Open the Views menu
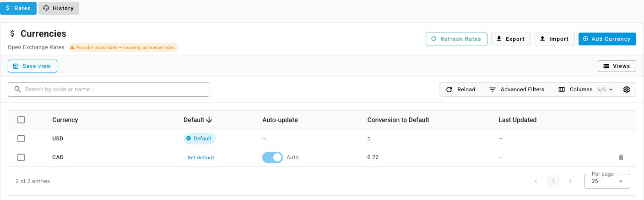644x200 pixels. [x=617, y=66]
